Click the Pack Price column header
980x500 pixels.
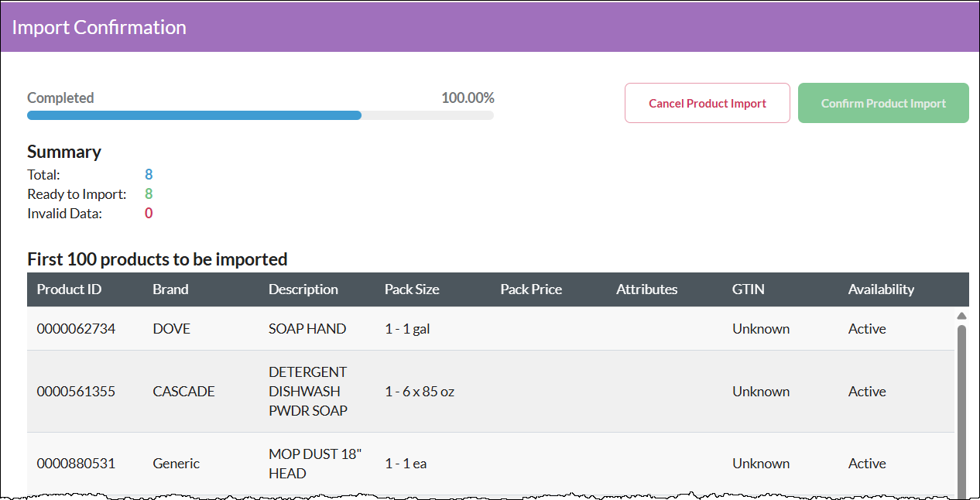(x=531, y=289)
